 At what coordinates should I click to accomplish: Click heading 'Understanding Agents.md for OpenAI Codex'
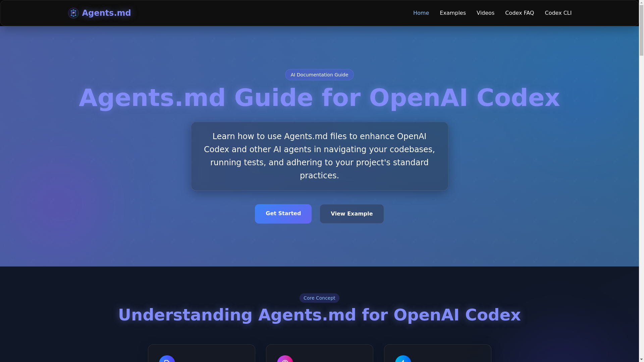tap(319, 315)
